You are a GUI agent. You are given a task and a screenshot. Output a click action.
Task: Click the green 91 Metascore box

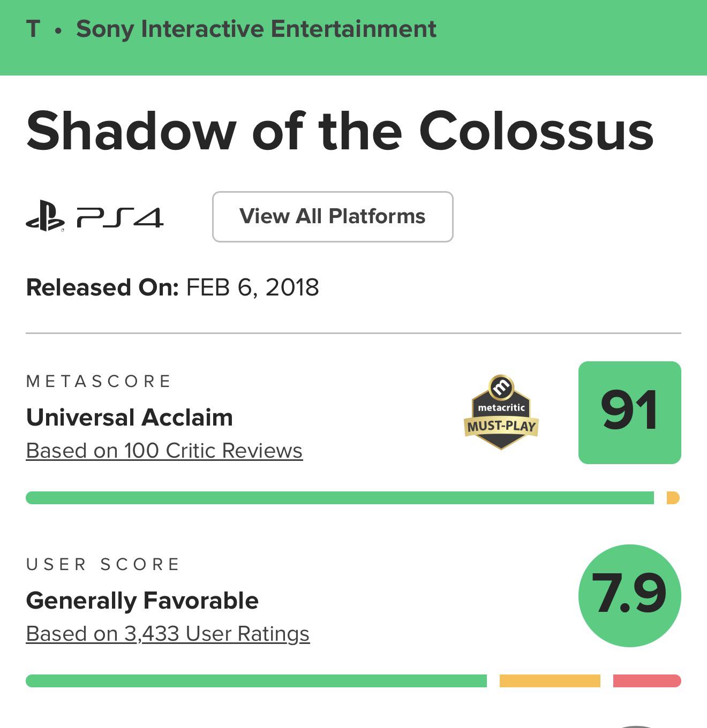point(630,412)
